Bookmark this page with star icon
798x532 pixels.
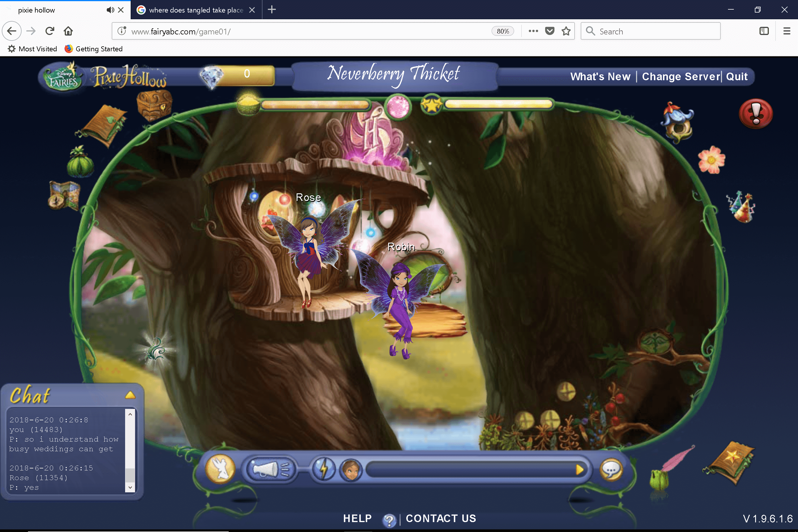point(566,31)
